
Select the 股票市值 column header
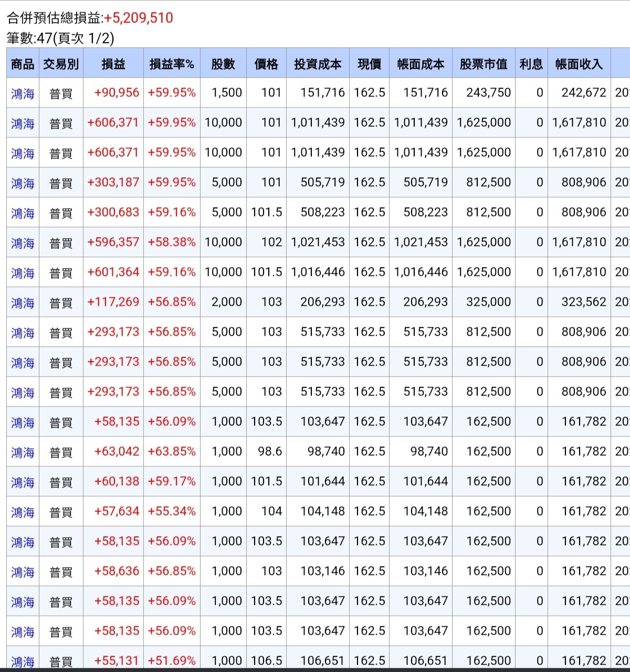coord(484,64)
